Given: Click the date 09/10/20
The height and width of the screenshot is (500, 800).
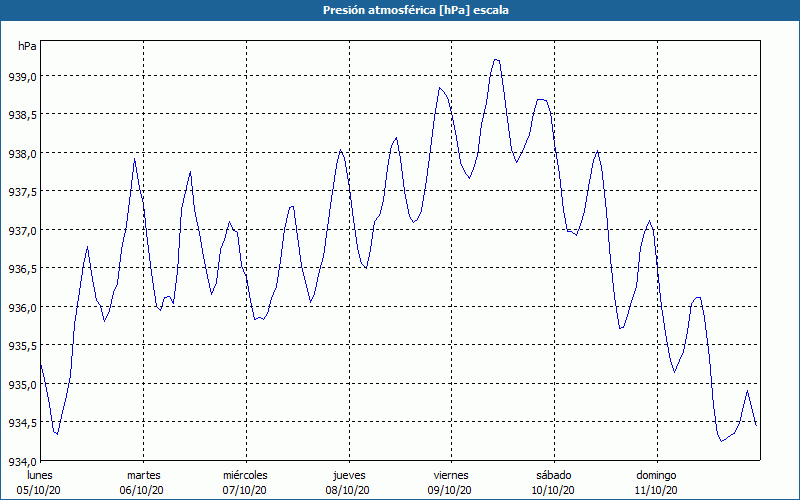Looking at the screenshot, I should click(450, 490).
